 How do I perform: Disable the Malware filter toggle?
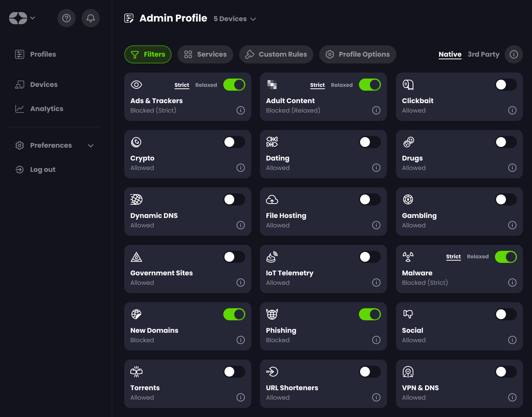coord(506,257)
